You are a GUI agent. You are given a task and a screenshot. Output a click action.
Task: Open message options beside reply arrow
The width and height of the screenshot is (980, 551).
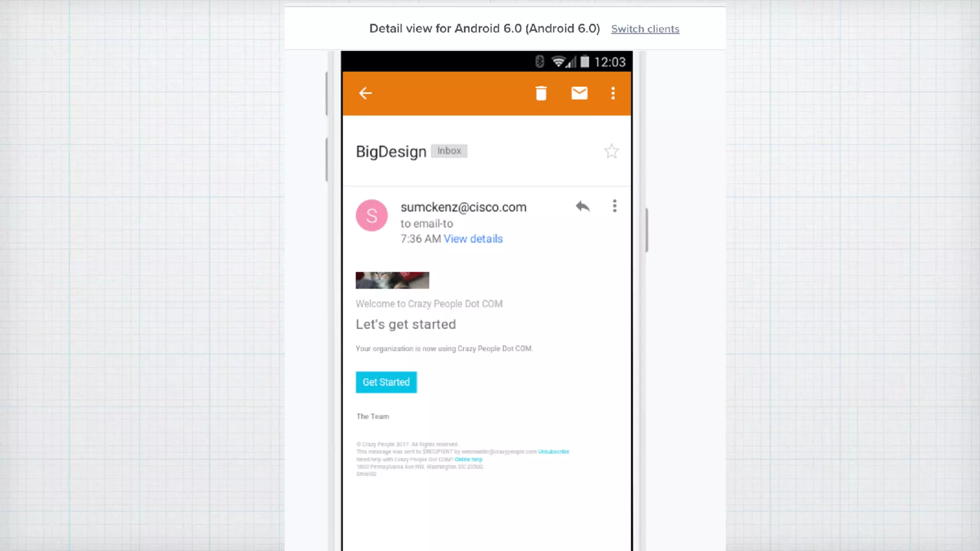point(615,206)
